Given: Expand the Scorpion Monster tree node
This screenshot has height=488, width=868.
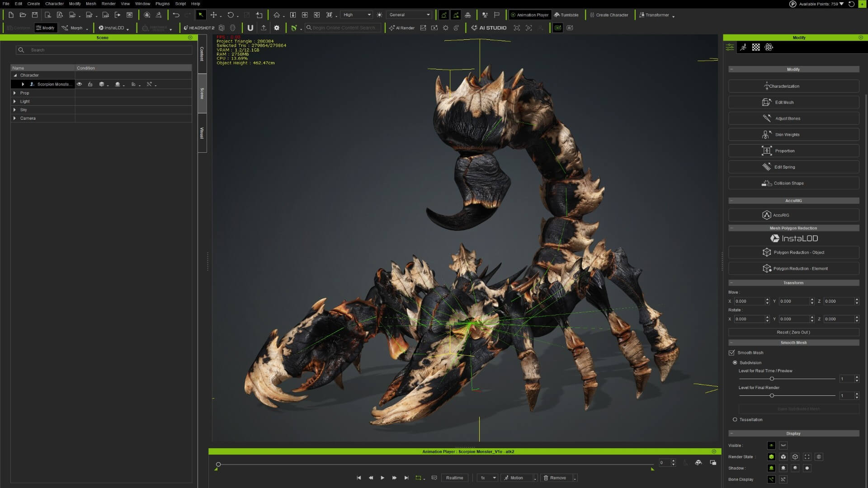Looking at the screenshot, I should tap(23, 84).
